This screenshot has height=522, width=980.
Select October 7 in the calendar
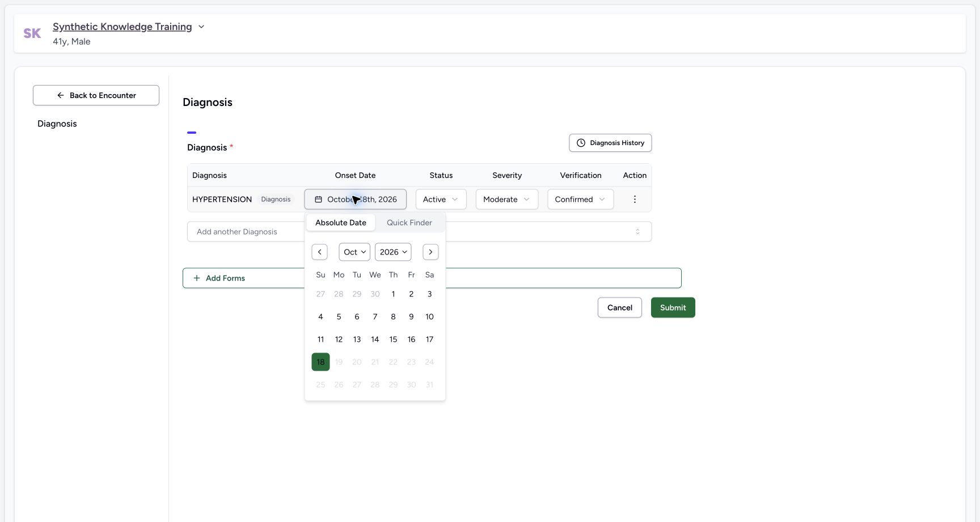[375, 317]
